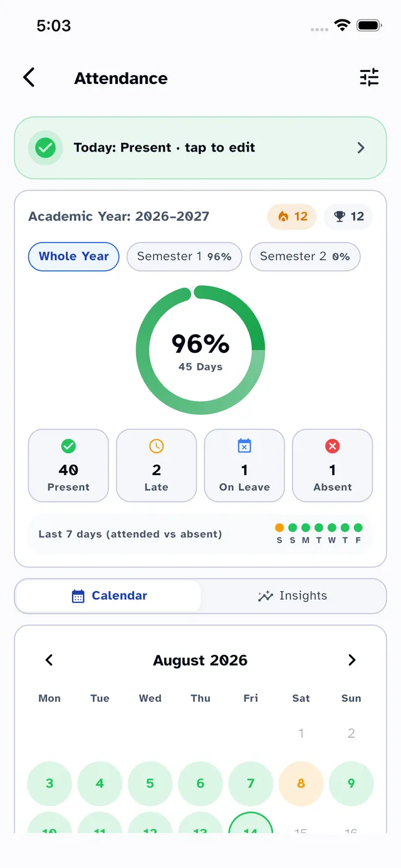The width and height of the screenshot is (401, 868).
Task: Open the filter sliders icon
Action: coord(369,78)
